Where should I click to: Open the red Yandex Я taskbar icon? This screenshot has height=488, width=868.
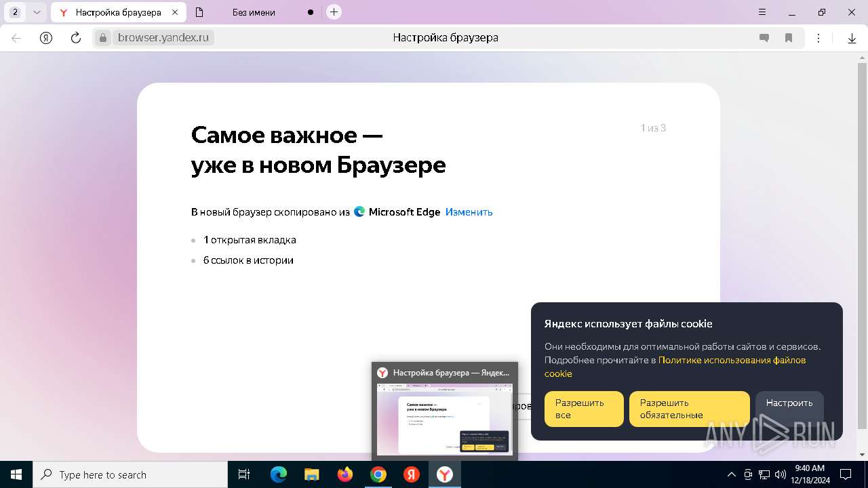tap(412, 474)
